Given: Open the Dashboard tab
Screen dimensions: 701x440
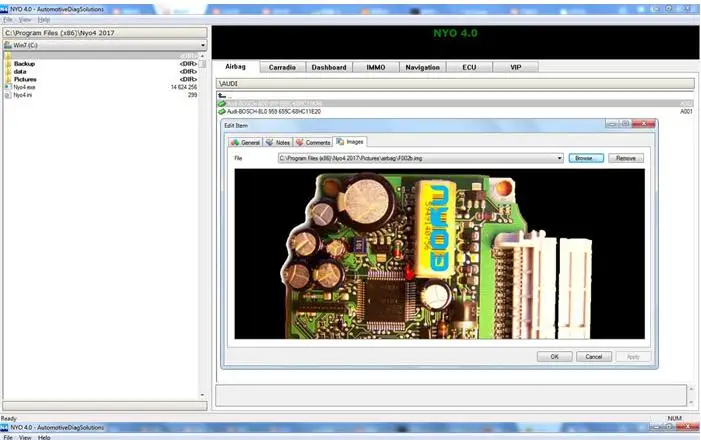Looking at the screenshot, I should click(x=329, y=68).
